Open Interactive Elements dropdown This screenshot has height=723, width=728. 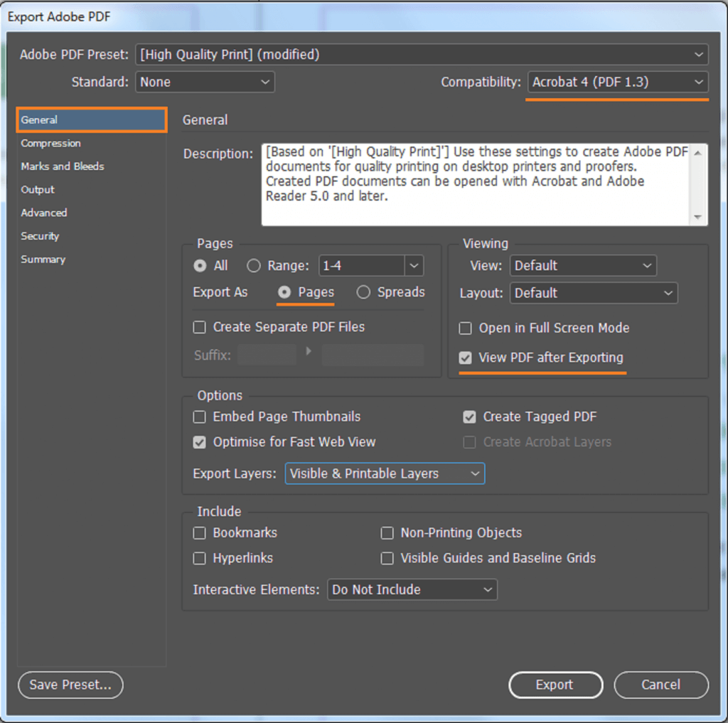tap(412, 590)
